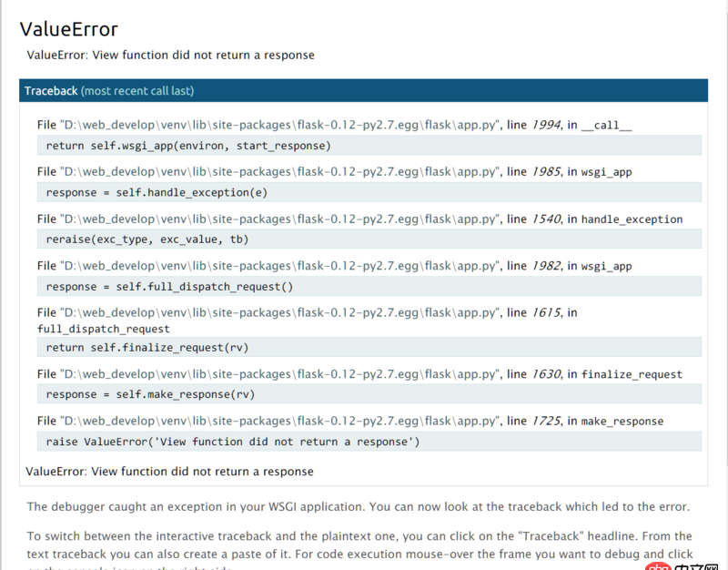Viewport: 728px width, 570px height.
Task: Click the ValueError page title heading
Action: point(67,29)
